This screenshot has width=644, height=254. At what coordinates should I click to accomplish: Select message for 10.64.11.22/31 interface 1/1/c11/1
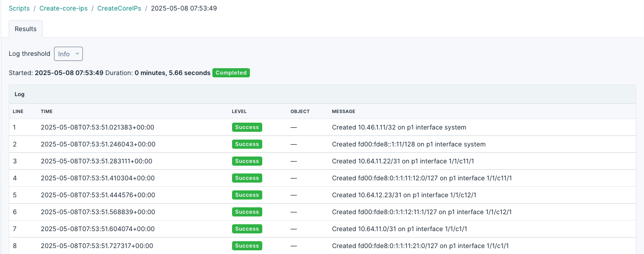click(x=403, y=161)
